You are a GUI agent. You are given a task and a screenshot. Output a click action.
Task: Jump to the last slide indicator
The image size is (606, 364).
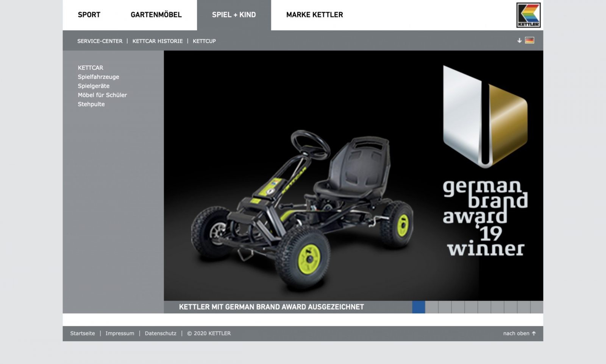click(x=537, y=307)
